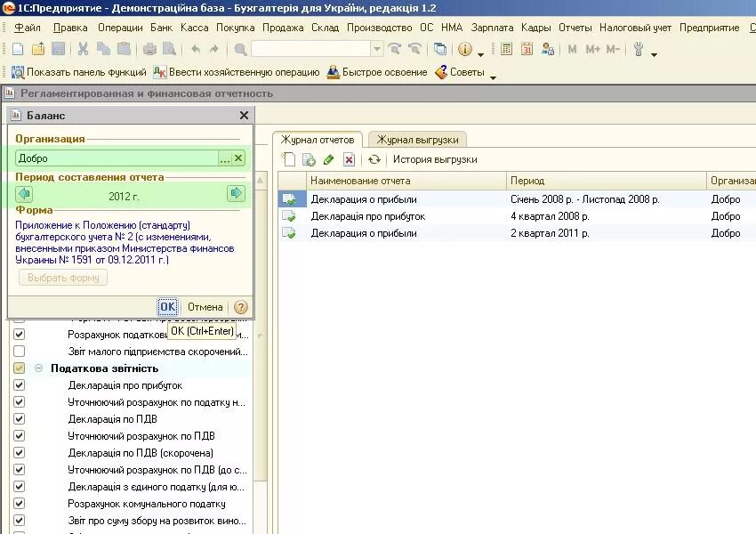Click Отмена in Баланс dialog
This screenshot has height=534, width=756.
tap(205, 307)
